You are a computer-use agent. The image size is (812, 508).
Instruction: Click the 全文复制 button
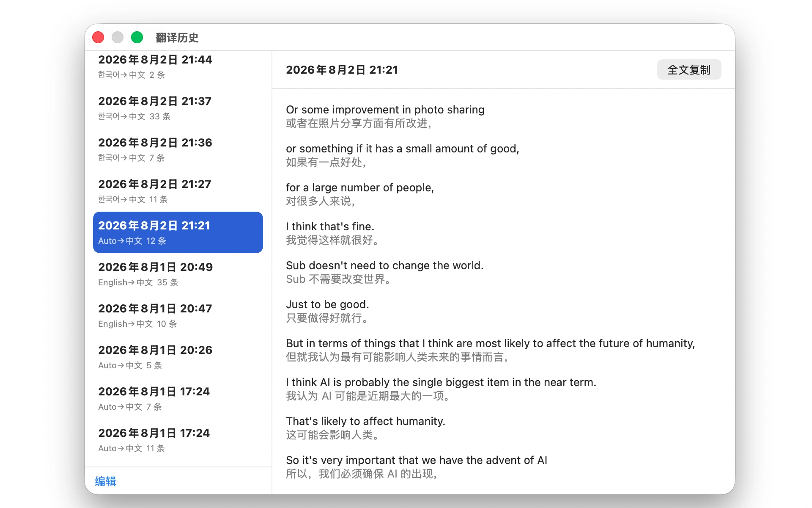[x=689, y=69]
